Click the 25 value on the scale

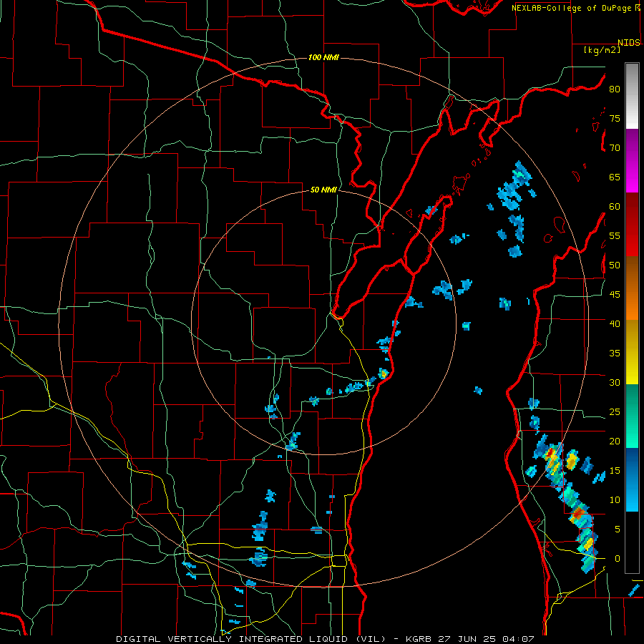pyautogui.click(x=615, y=411)
